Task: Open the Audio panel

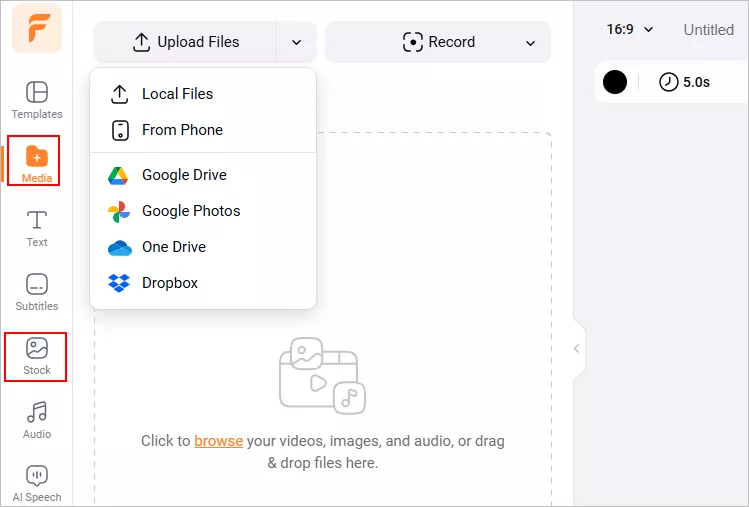Action: 37,421
